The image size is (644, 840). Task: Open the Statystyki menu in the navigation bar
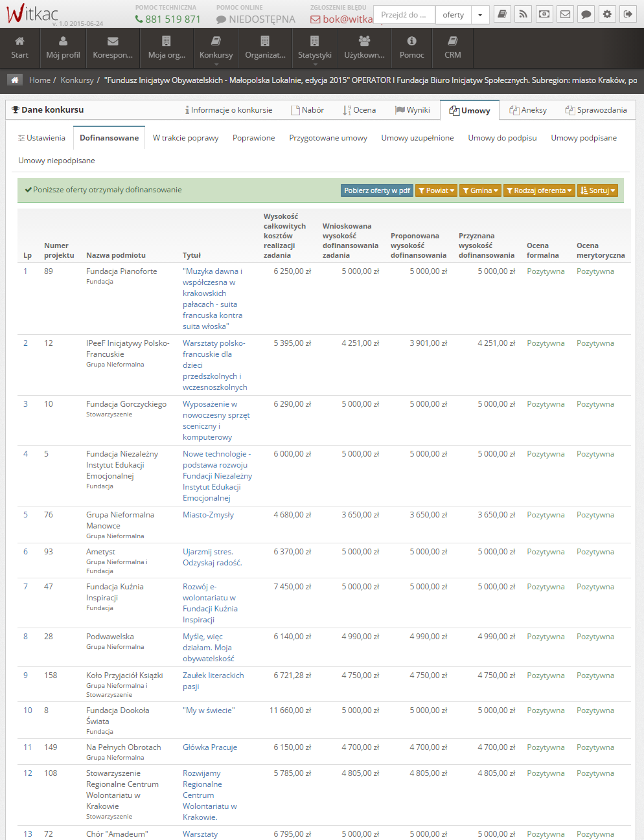[x=314, y=48]
